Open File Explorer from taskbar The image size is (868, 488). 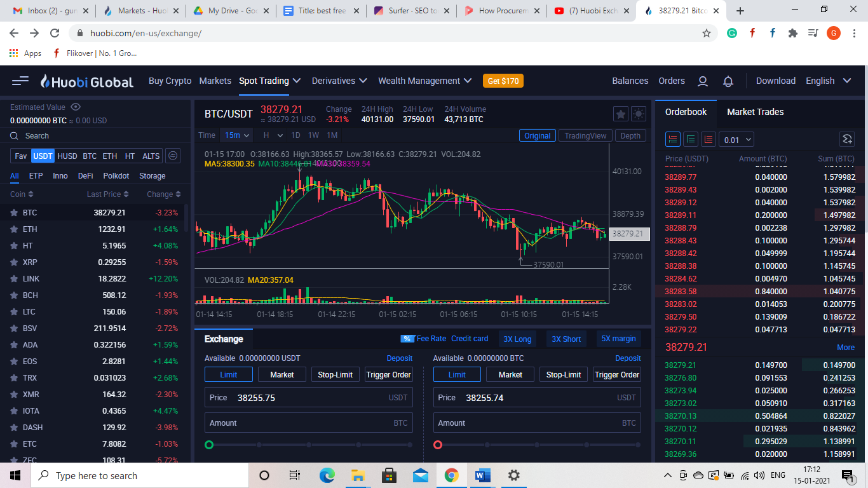click(x=358, y=475)
